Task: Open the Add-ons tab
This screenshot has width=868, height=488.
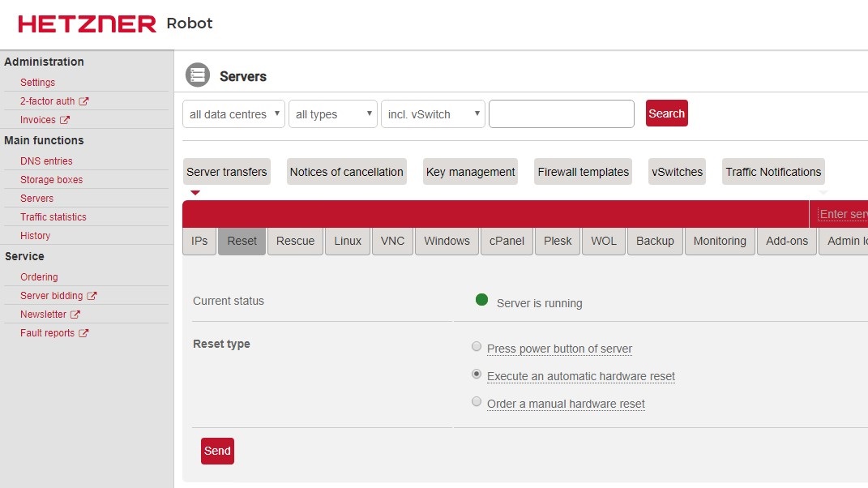Action: click(x=787, y=242)
